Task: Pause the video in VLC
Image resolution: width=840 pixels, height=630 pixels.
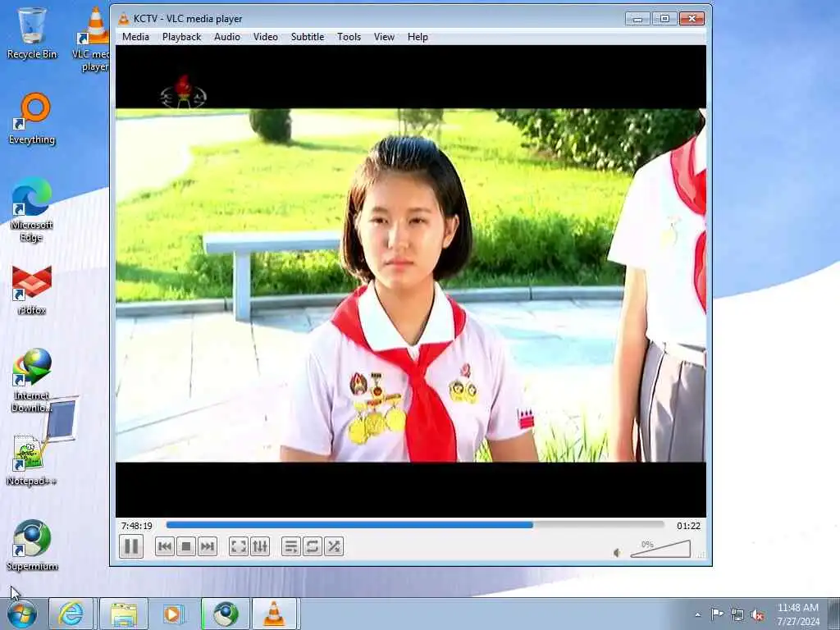Action: [131, 547]
